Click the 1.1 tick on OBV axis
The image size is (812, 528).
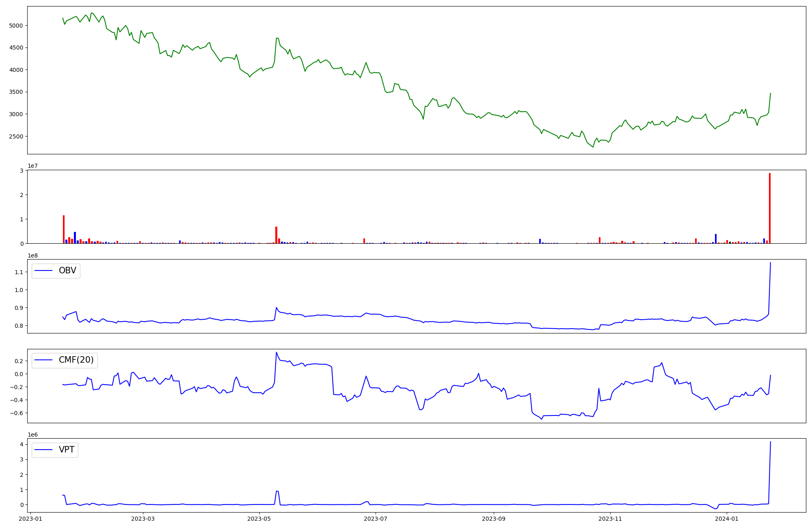pos(19,272)
